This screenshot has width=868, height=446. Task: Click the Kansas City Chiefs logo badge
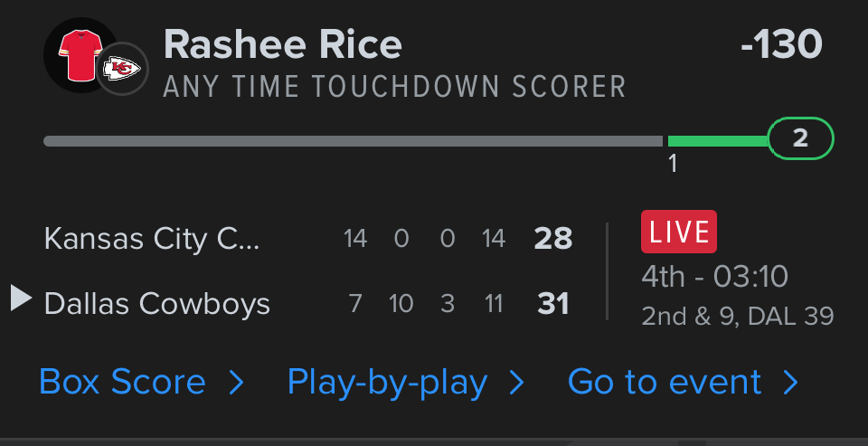[122, 68]
